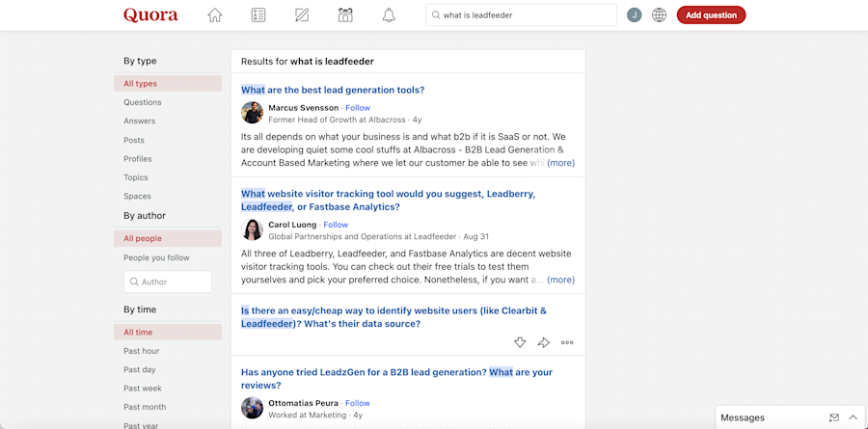Click 'Worked at Marketing' credential
Screen dimensions: 868x429
click(308, 415)
